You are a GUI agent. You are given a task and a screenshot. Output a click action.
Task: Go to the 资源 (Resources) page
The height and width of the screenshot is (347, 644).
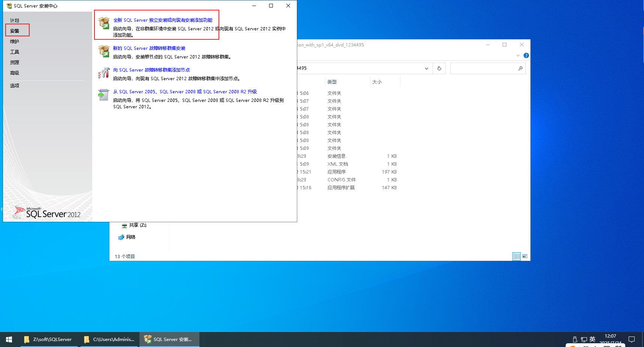point(15,63)
